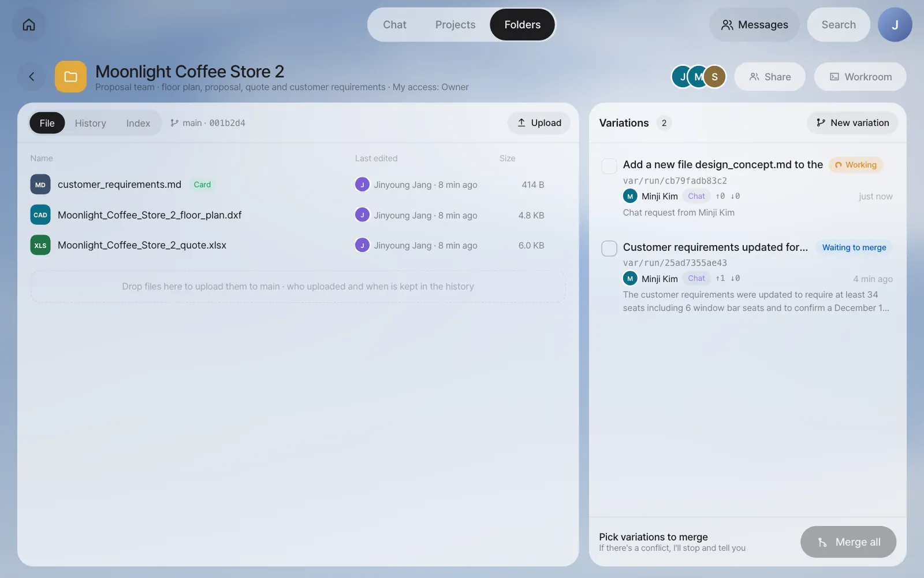Image resolution: width=924 pixels, height=578 pixels.
Task: Open Moonlight_Coffee_Store_2_floor_plan.dxf file name
Action: pos(150,215)
